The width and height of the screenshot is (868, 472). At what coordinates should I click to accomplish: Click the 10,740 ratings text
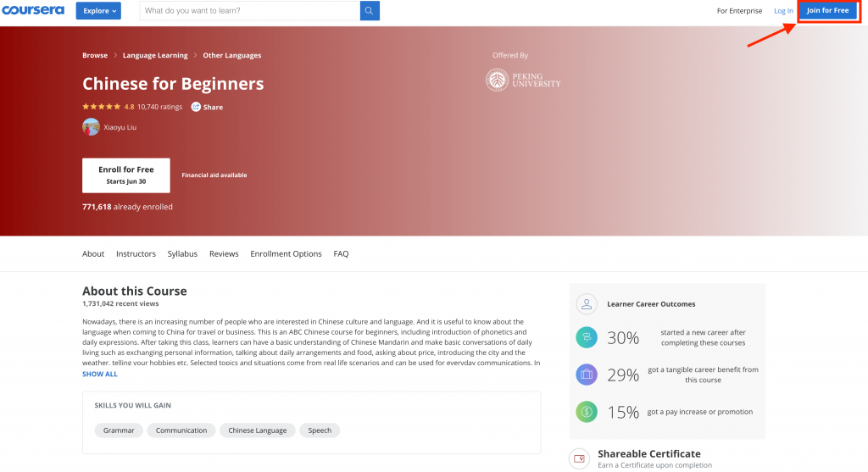click(x=159, y=107)
